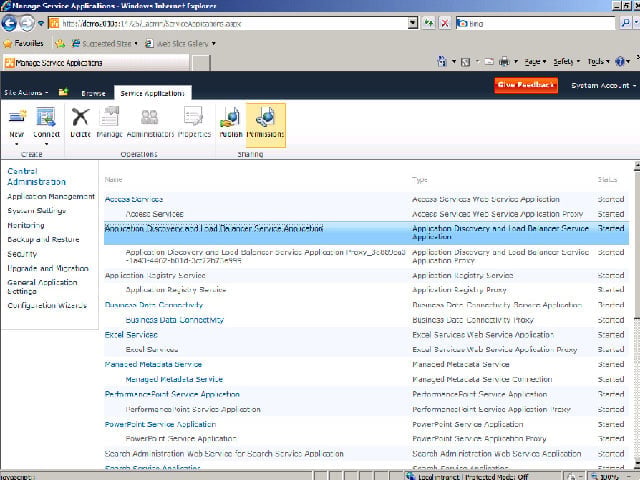The width and height of the screenshot is (640, 480).
Task: Expand the address bar history dropdown
Action: coord(413,23)
